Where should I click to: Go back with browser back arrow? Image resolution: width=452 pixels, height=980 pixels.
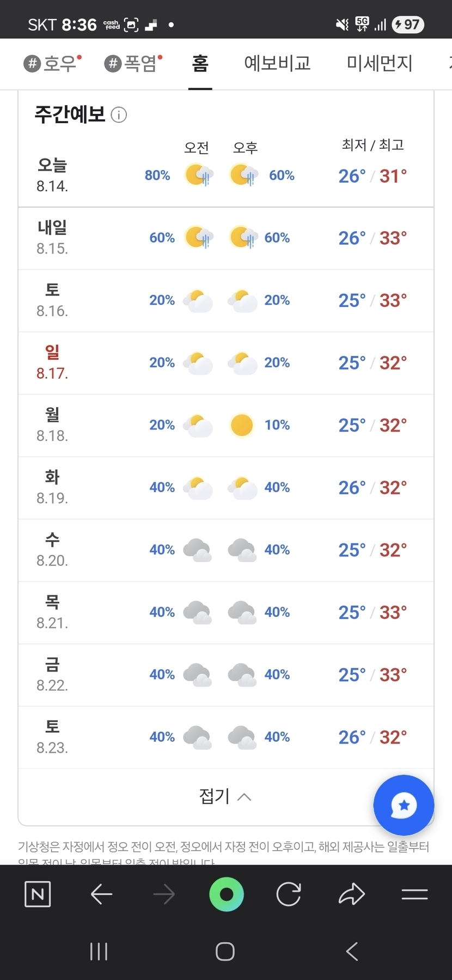101,894
